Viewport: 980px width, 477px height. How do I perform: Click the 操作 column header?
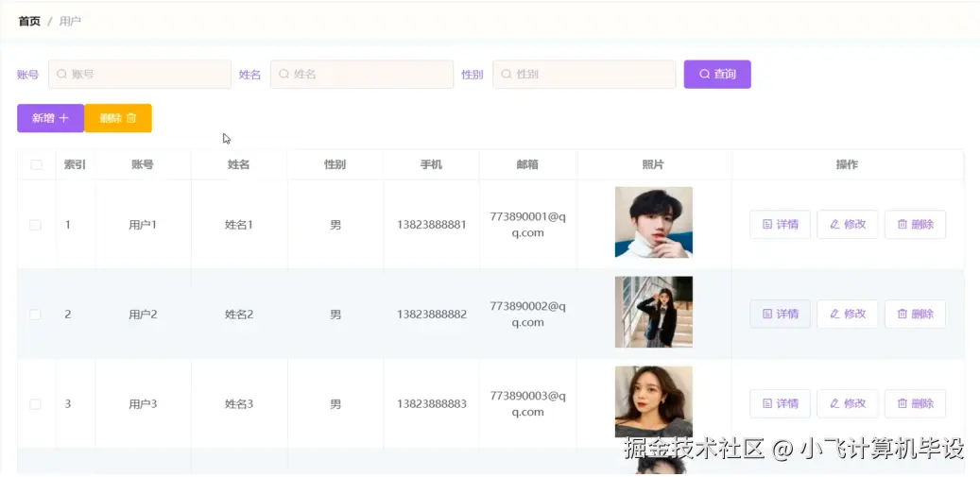pos(848,165)
